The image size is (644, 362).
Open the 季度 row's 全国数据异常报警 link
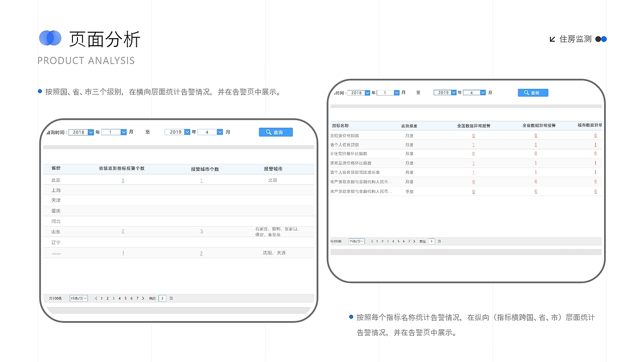coord(473,192)
